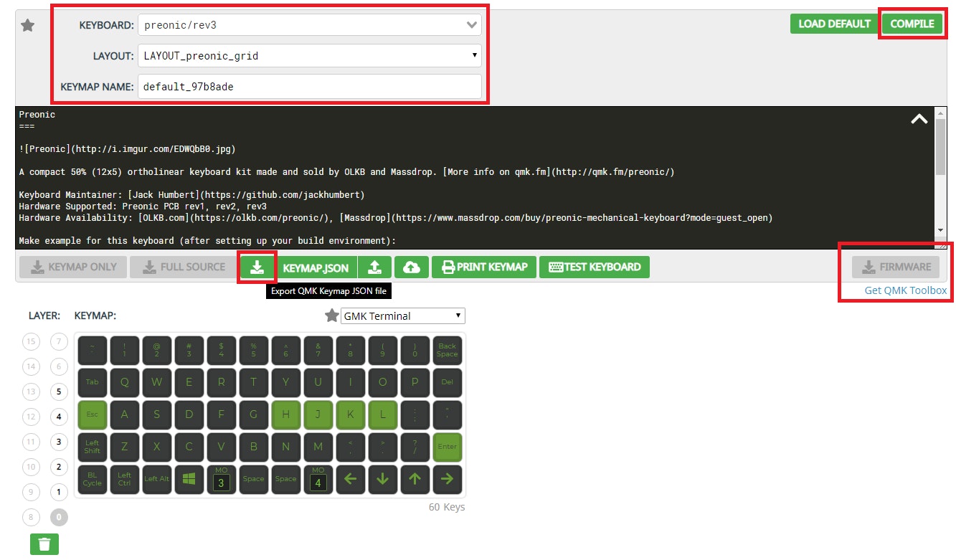Open the GMK Terminal colorway dropdown

pyautogui.click(x=402, y=315)
